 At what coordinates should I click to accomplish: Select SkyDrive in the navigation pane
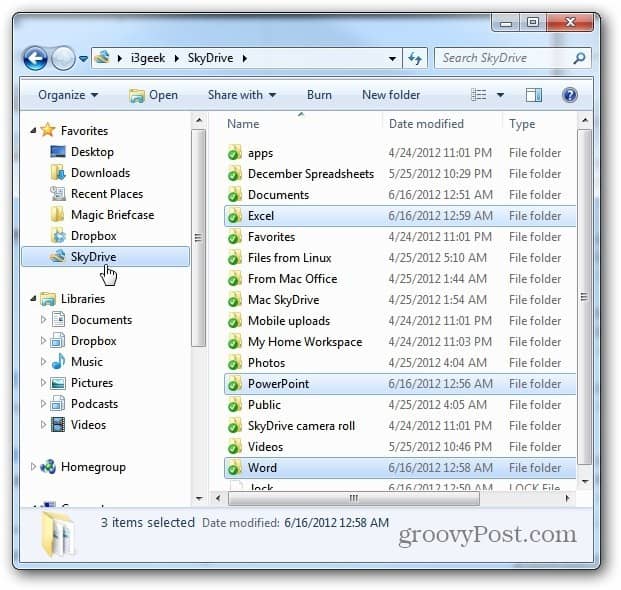[105, 257]
